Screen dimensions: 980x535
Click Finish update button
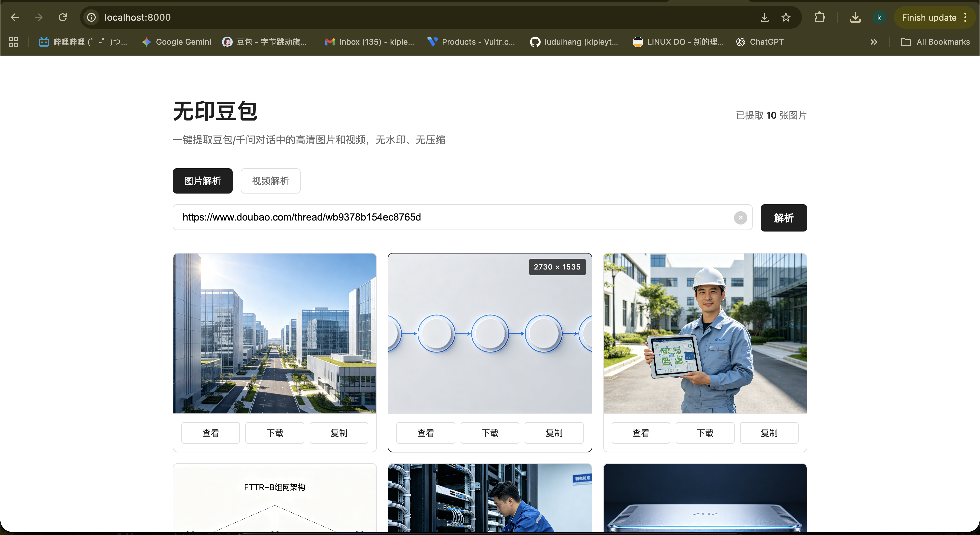tap(929, 18)
